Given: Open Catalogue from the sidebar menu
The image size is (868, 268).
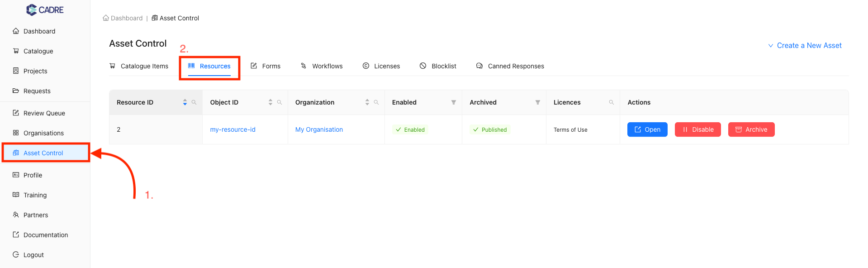Looking at the screenshot, I should [x=45, y=51].
